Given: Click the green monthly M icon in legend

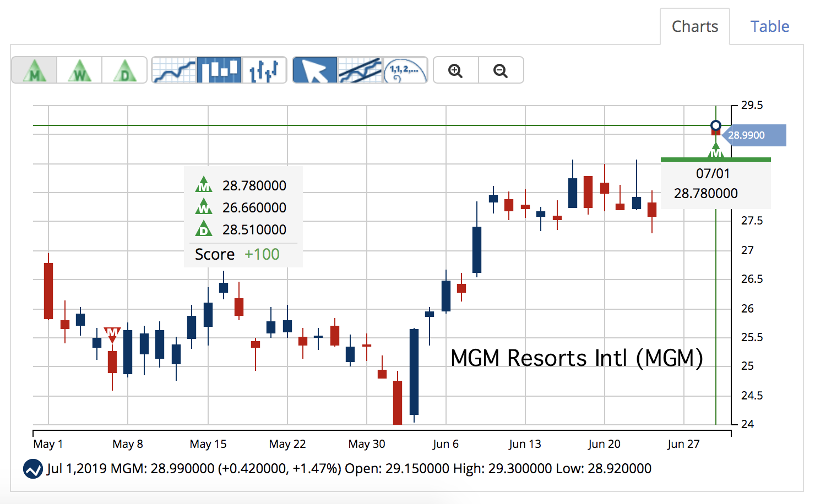Looking at the screenshot, I should coord(204,184).
